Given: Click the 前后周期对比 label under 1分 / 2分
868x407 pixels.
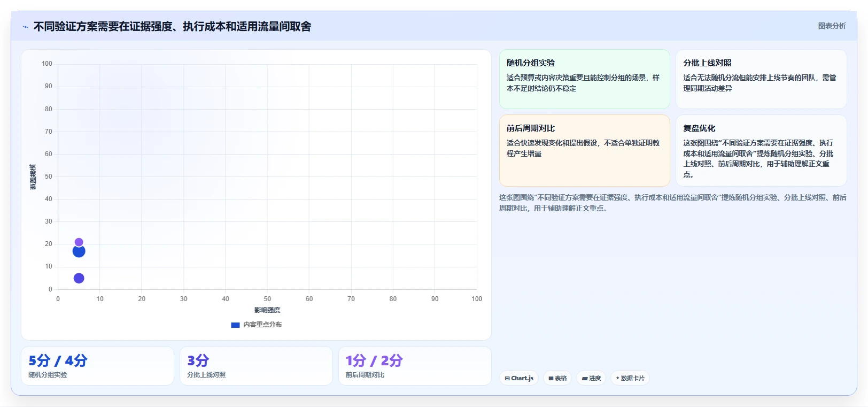Looking at the screenshot, I should point(365,375).
